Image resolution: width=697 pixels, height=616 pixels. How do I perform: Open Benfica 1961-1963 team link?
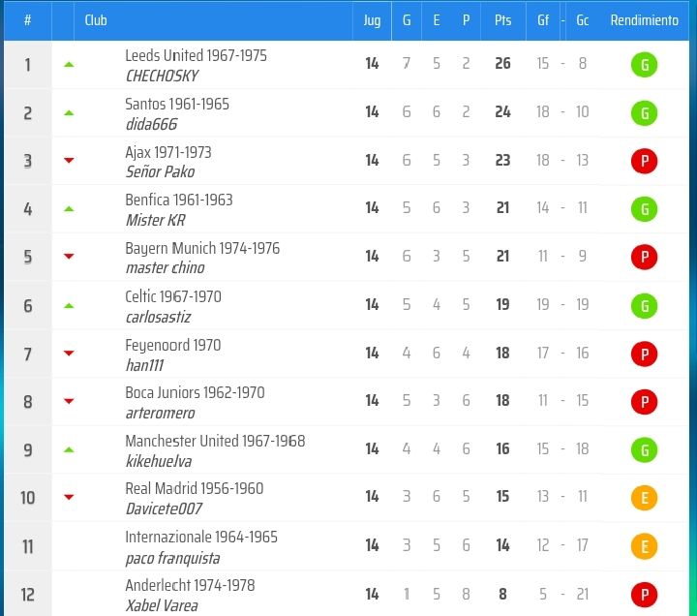point(179,200)
